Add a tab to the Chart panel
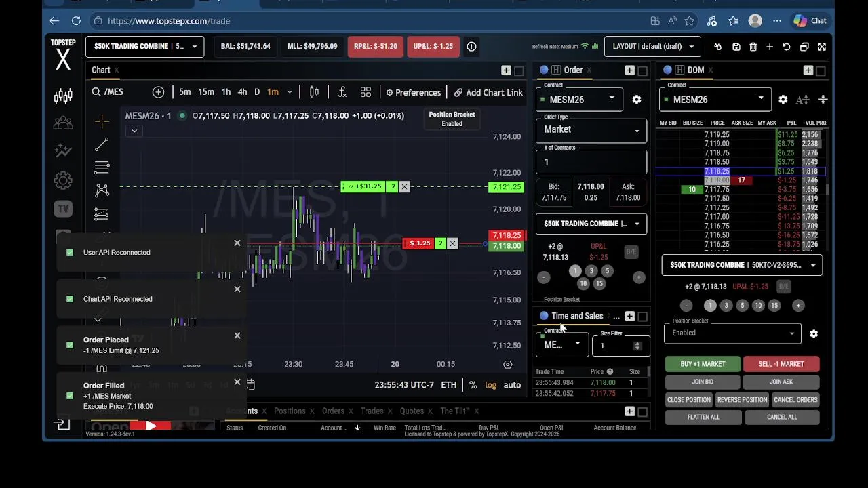This screenshot has width=868, height=488. (506, 70)
